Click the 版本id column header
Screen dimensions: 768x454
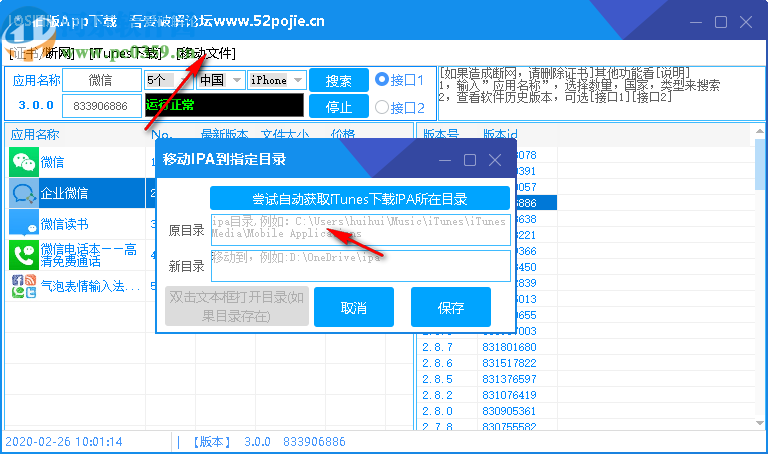(x=500, y=134)
